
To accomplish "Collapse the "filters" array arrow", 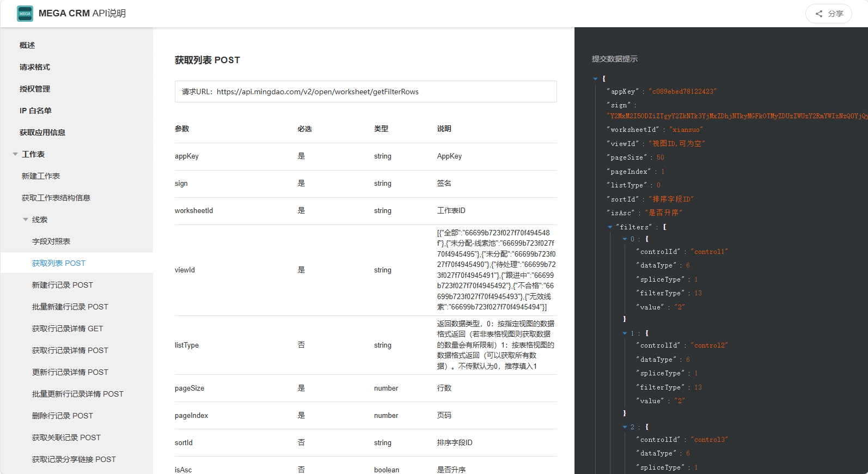I will [x=610, y=227].
